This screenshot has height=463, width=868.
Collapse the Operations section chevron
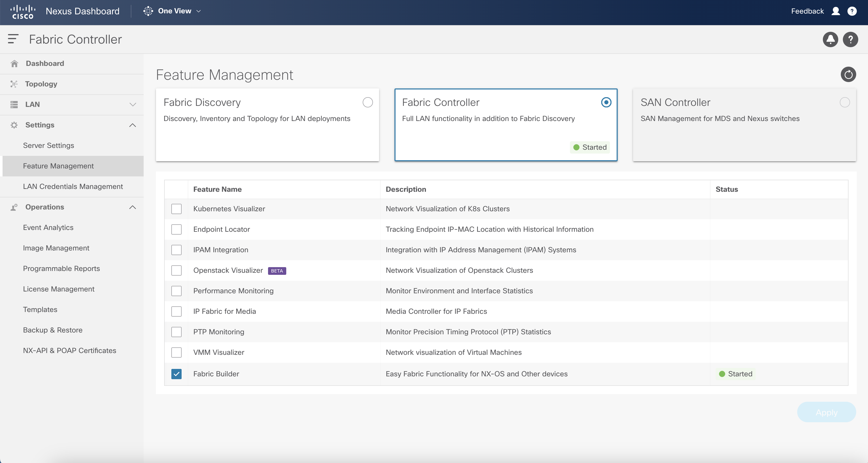[x=133, y=207]
